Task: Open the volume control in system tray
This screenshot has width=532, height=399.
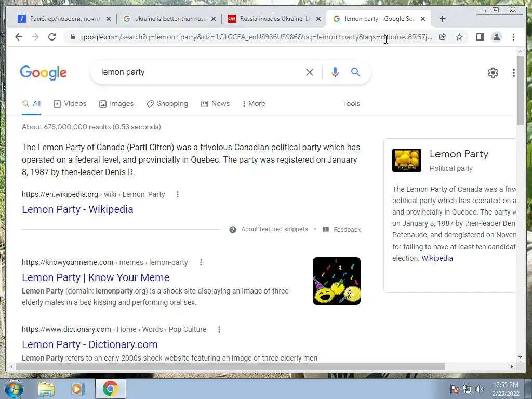Action: [479, 389]
